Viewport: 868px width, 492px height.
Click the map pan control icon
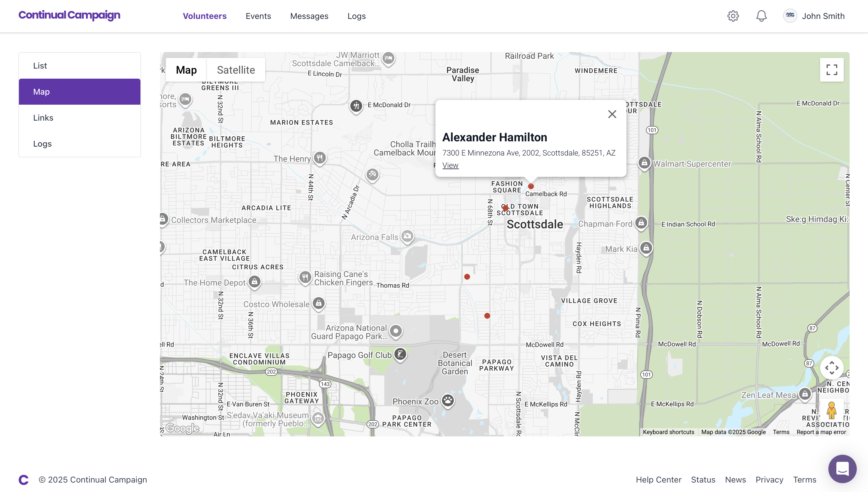832,368
